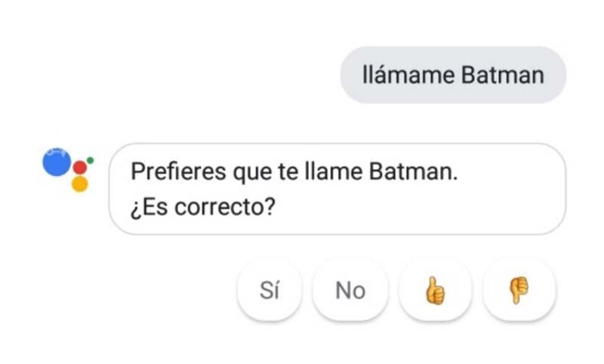Click "Batman" in the Assistant's reply
Screen dimensions: 604x364
click(x=413, y=172)
